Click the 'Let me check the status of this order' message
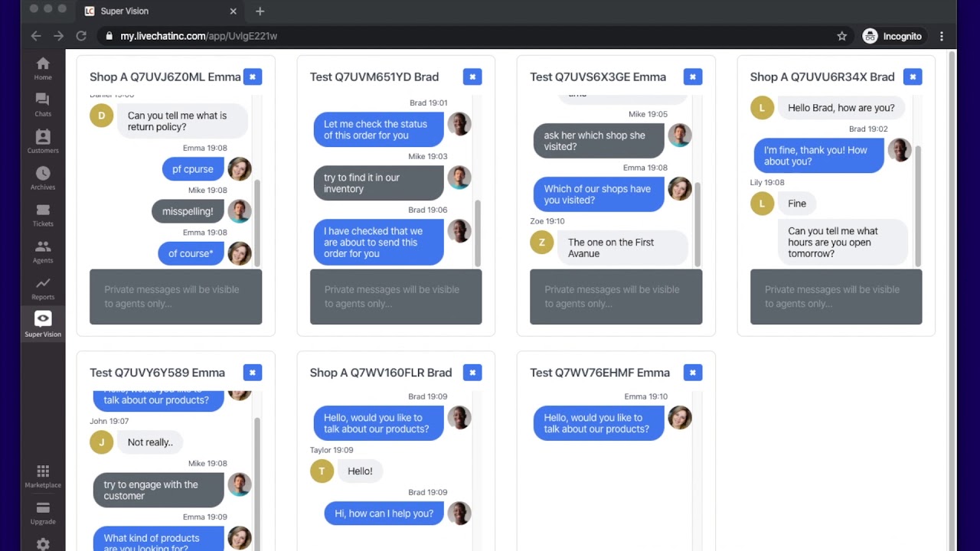The width and height of the screenshot is (980, 551). pyautogui.click(x=378, y=129)
